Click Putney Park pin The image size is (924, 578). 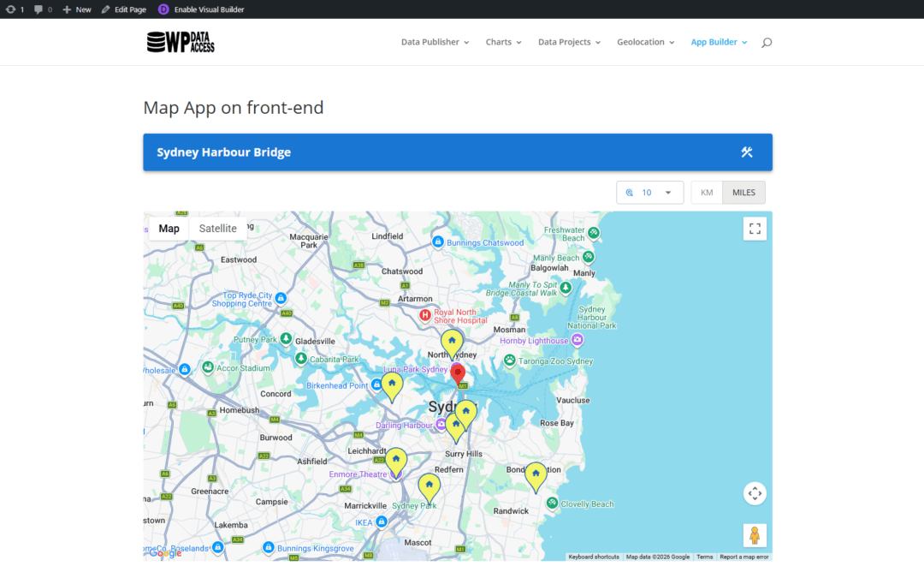tap(286, 338)
